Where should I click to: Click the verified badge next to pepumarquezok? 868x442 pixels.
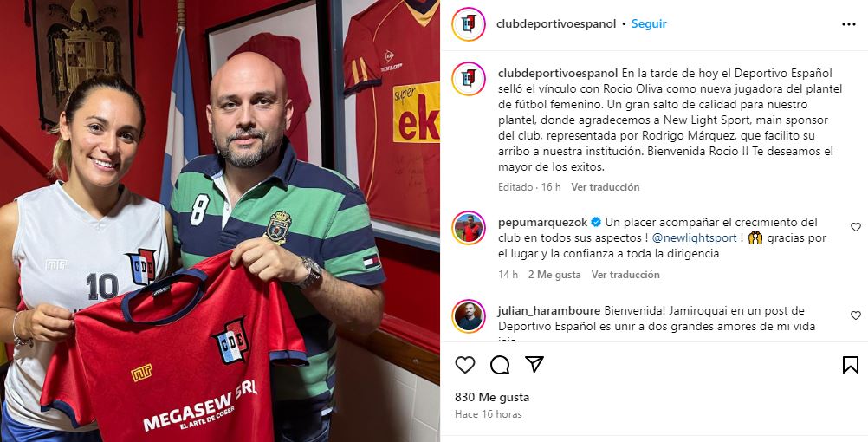click(596, 222)
